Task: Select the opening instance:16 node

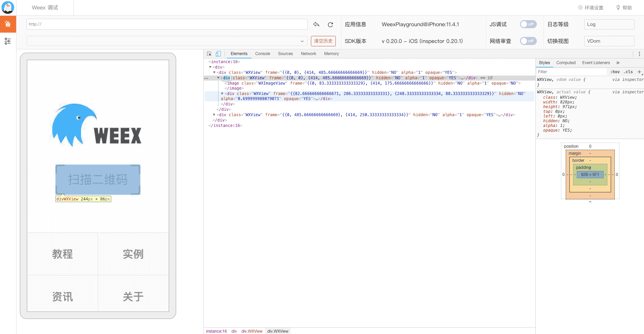Action: click(224, 62)
